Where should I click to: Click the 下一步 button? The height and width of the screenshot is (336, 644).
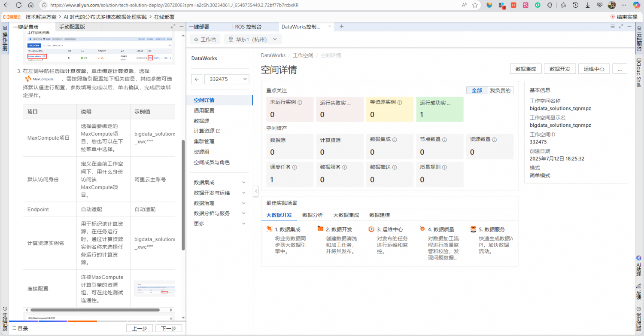tap(169, 328)
